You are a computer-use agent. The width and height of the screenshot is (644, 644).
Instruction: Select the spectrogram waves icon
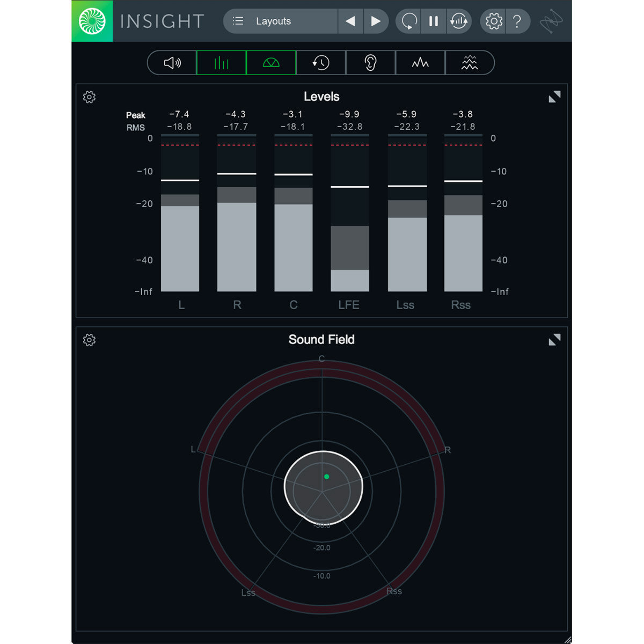pyautogui.click(x=470, y=62)
